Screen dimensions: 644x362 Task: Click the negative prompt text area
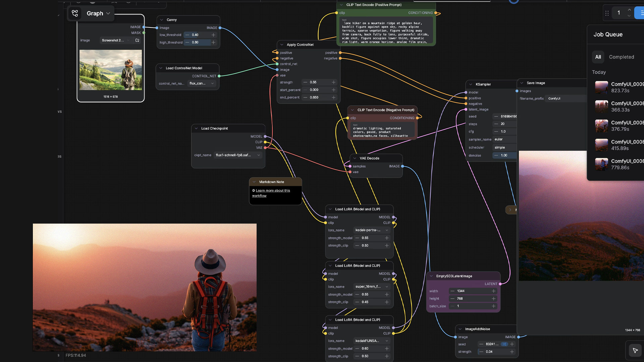click(x=383, y=130)
